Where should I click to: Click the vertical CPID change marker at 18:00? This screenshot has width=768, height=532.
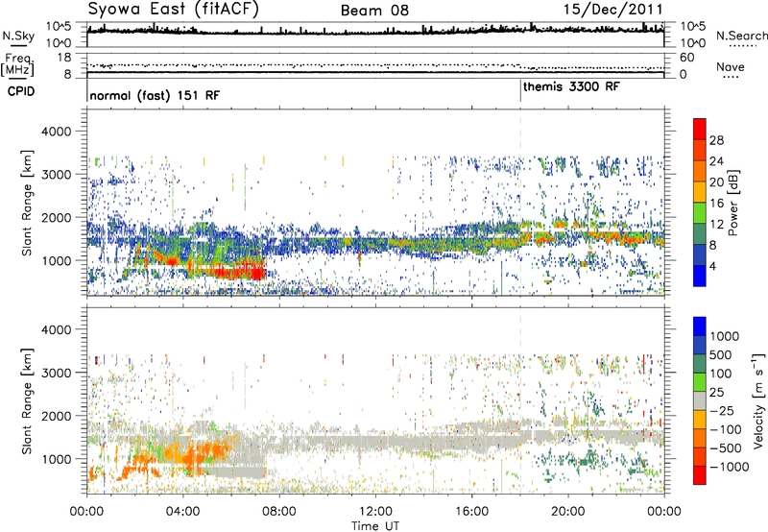coord(520,91)
